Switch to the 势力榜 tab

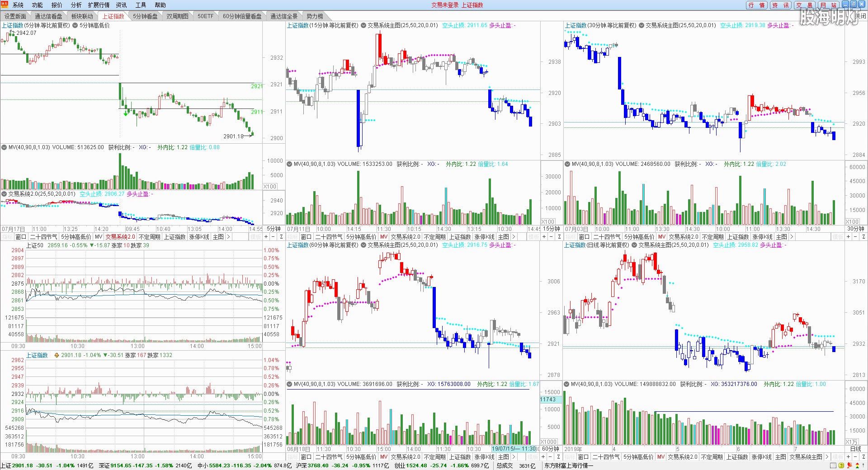coord(315,16)
